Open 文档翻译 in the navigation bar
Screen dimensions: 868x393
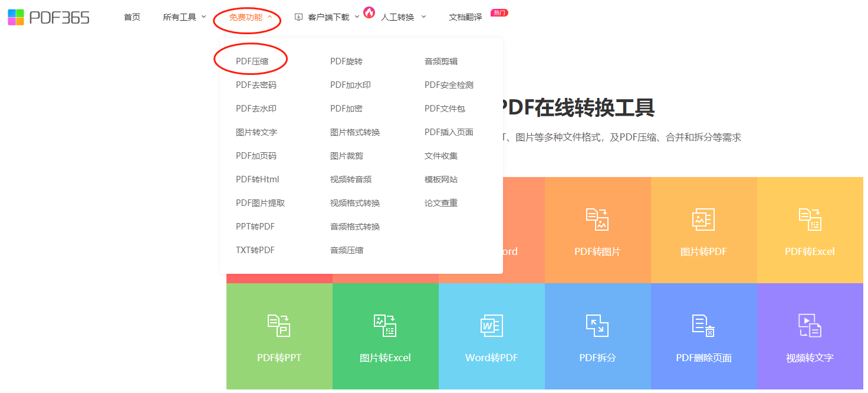point(465,17)
